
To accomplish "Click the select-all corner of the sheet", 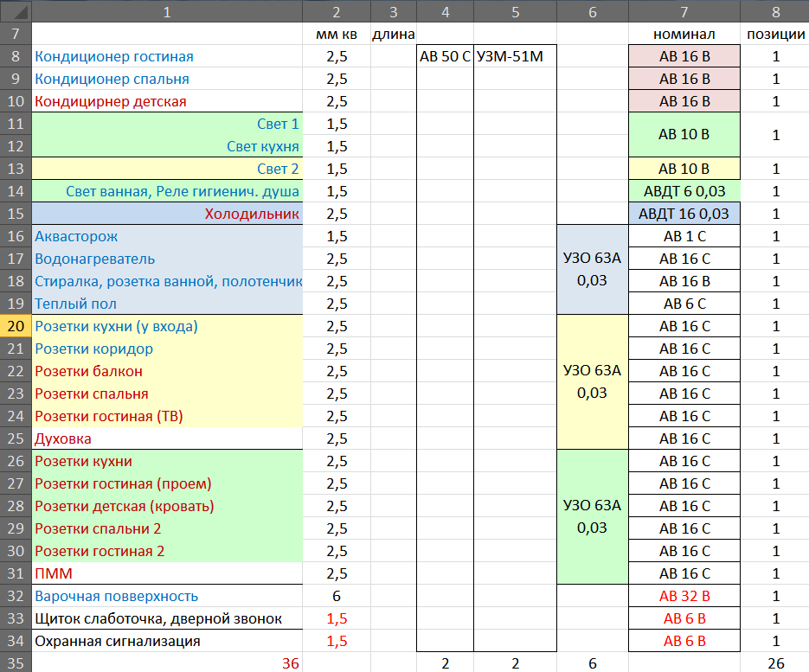I will click(x=16, y=11).
